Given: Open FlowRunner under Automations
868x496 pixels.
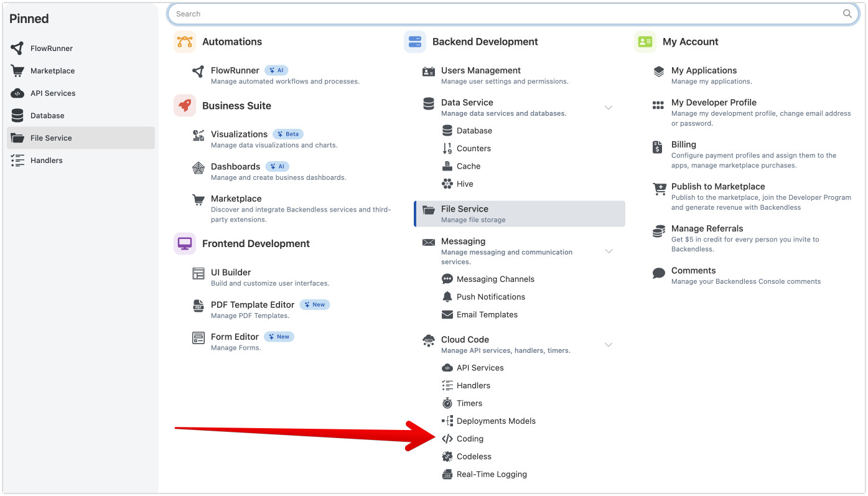Looking at the screenshot, I should pos(235,70).
